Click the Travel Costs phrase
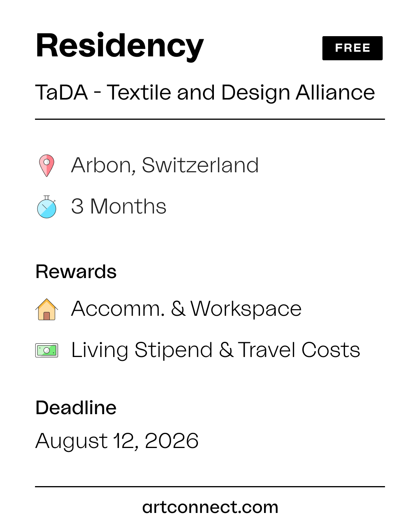 [299, 350]
